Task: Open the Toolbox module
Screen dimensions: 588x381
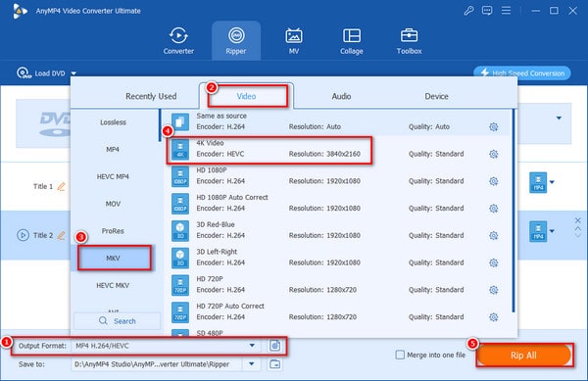Action: point(409,40)
